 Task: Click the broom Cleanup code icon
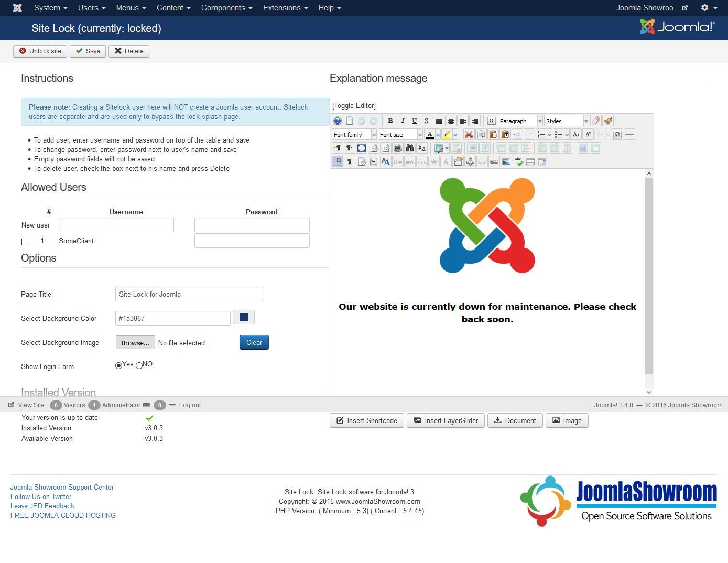(x=608, y=121)
